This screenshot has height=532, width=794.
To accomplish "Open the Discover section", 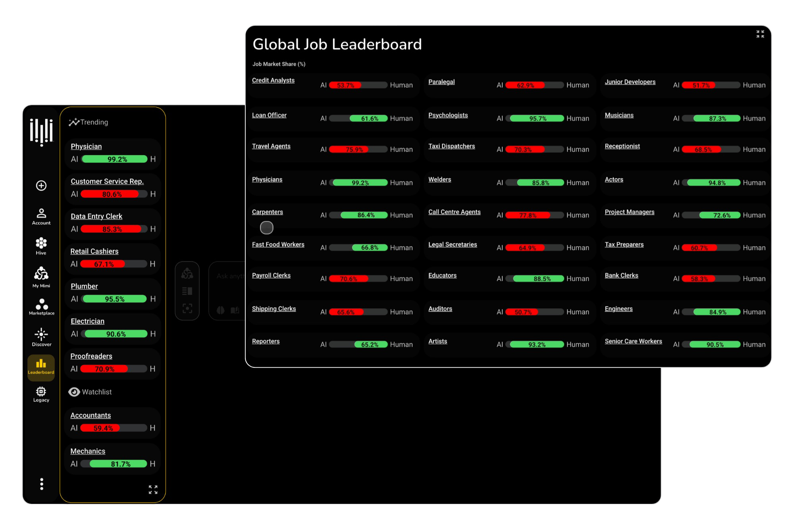I will coord(41,338).
